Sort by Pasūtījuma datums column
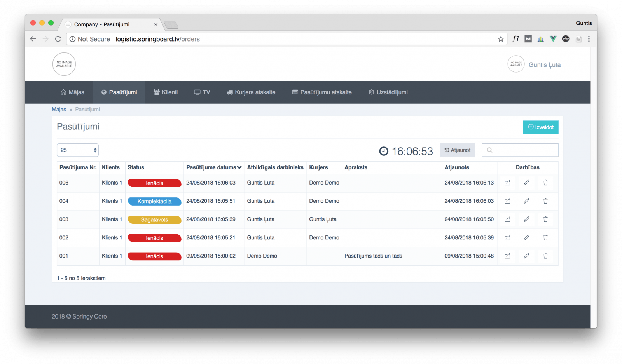Image resolution: width=622 pixels, height=364 pixels. [x=214, y=167]
